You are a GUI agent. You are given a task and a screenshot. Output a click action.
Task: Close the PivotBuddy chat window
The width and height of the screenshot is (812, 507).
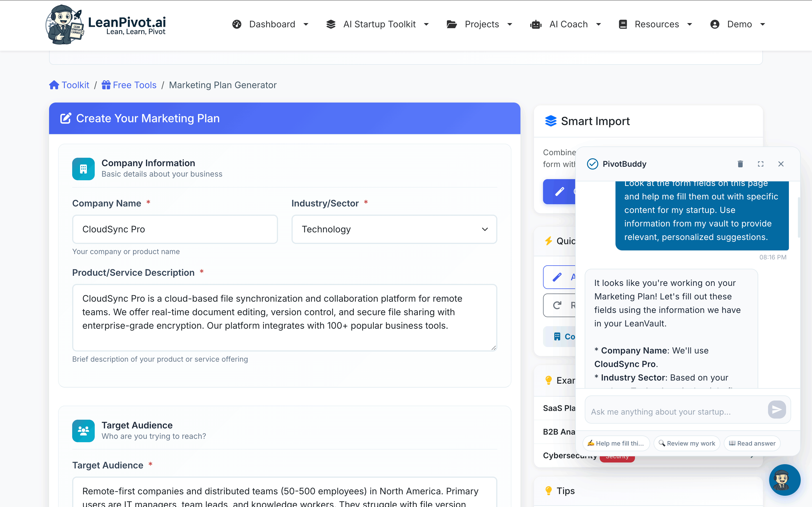(x=781, y=164)
